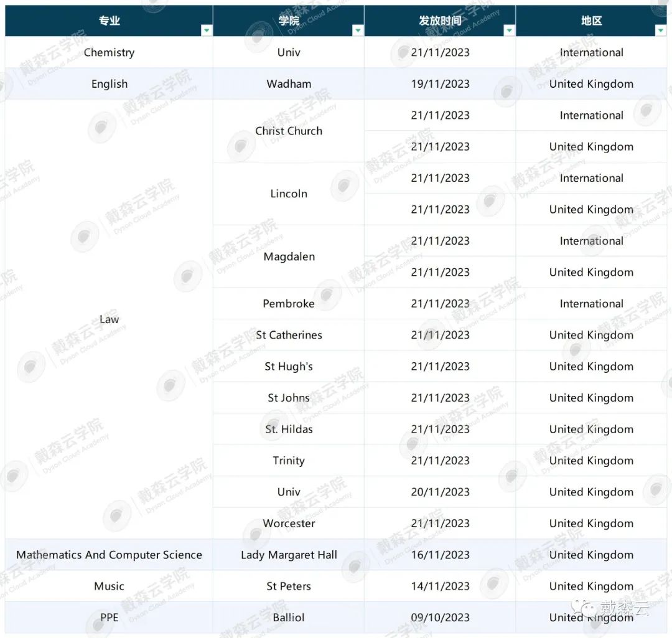Image resolution: width=672 pixels, height=638 pixels.
Task: Select the St. Hildas college cell
Action: pyautogui.click(x=289, y=429)
